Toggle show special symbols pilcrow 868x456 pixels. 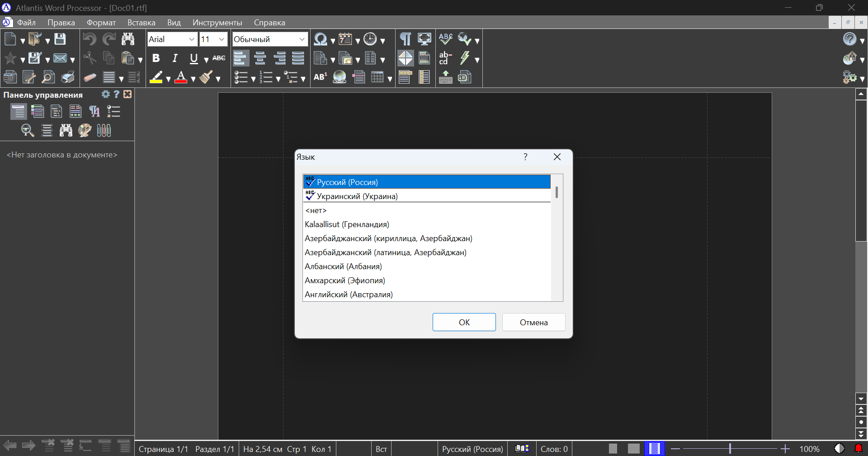(x=406, y=39)
